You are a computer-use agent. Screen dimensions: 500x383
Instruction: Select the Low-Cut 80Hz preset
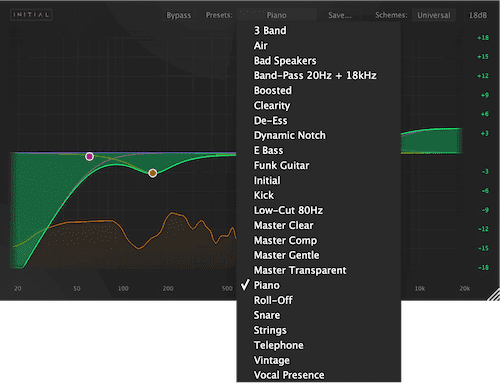(x=318, y=210)
